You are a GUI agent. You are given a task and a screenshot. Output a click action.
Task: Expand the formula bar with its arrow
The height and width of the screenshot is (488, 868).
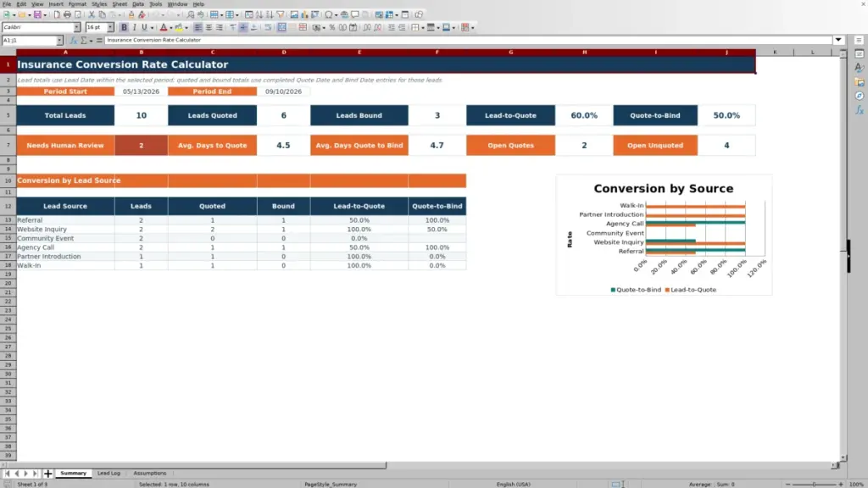[838, 40]
